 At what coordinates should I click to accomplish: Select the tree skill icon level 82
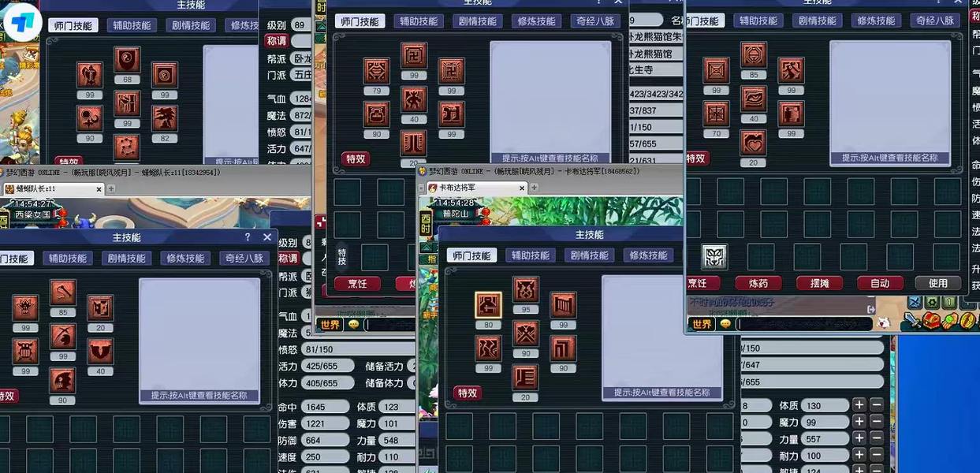(165, 118)
